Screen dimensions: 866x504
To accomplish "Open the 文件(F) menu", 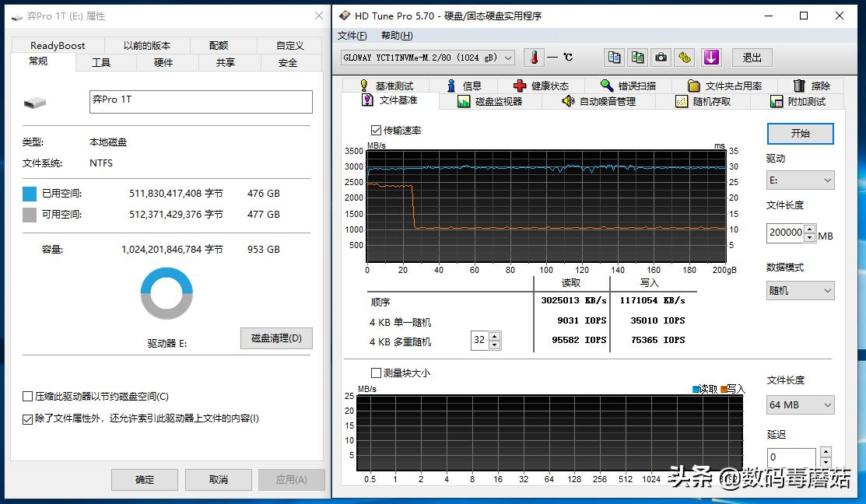I will point(352,35).
